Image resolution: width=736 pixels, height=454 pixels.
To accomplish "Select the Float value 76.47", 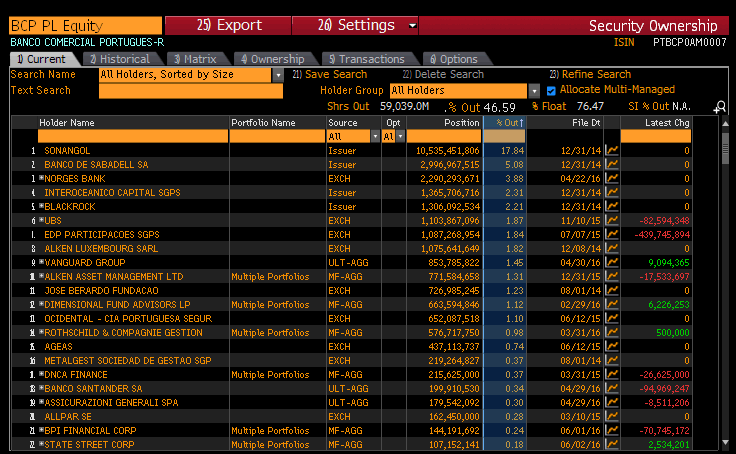I will pos(590,107).
